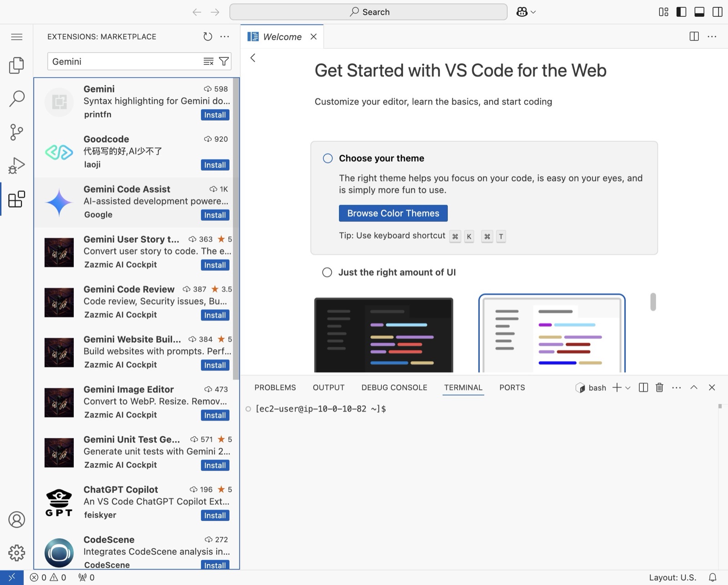This screenshot has width=728, height=585.
Task: Click the top command center Search box
Action: point(369,12)
